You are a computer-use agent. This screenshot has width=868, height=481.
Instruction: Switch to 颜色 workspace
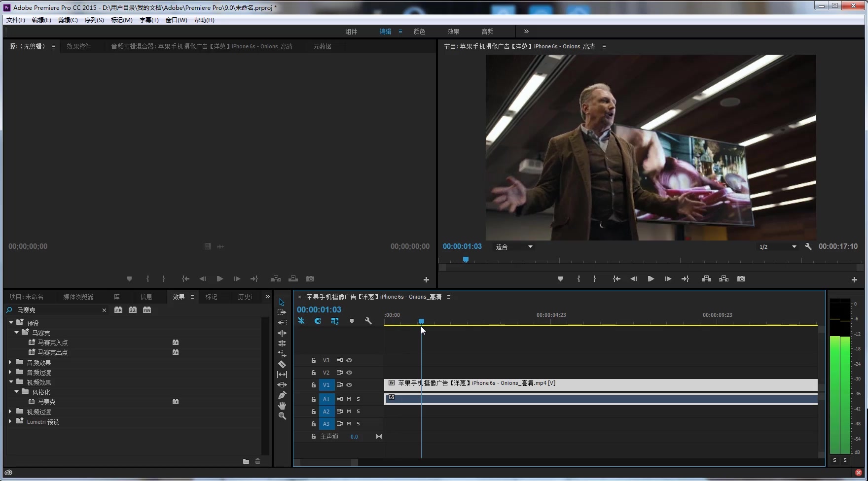coord(419,32)
